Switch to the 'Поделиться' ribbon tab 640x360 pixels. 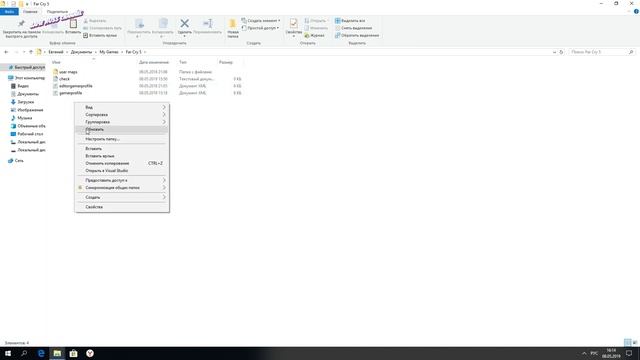coord(57,12)
